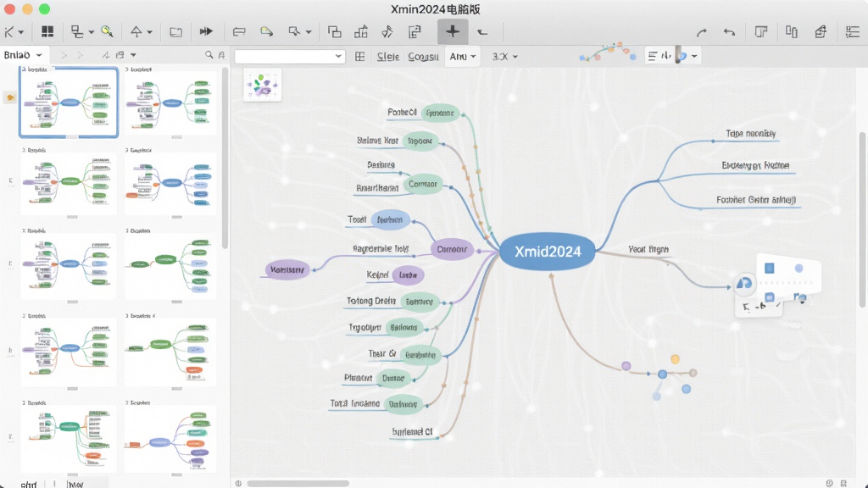Select the Yeat frgm branch label
The width and height of the screenshot is (868, 488).
click(648, 250)
